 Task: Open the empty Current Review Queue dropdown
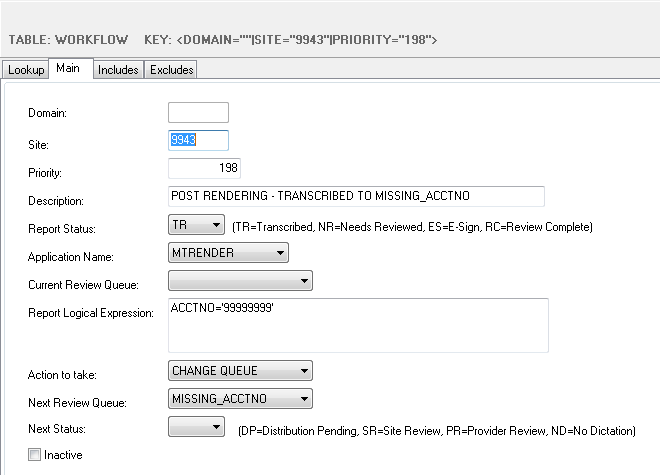click(241, 281)
